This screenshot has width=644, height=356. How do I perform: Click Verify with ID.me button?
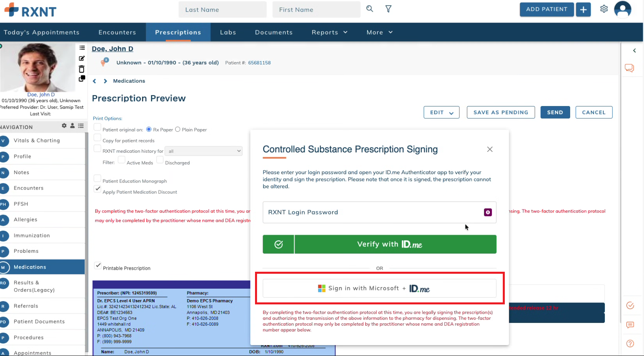[x=379, y=244]
